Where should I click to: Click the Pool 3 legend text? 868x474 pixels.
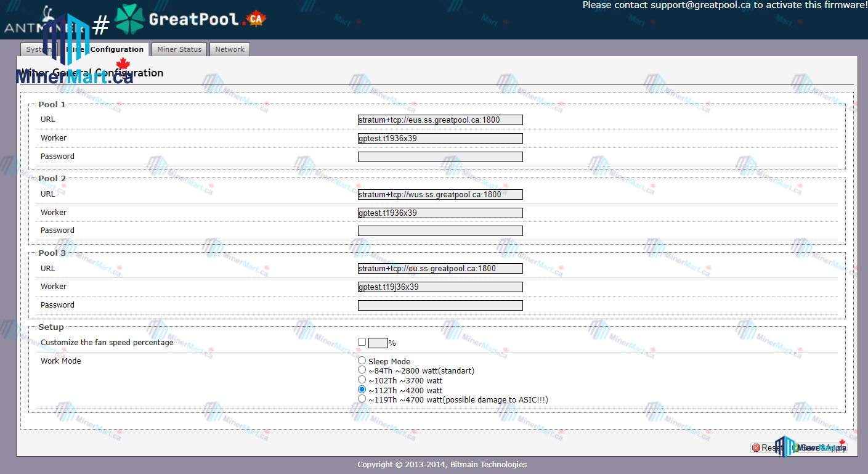pyautogui.click(x=52, y=253)
